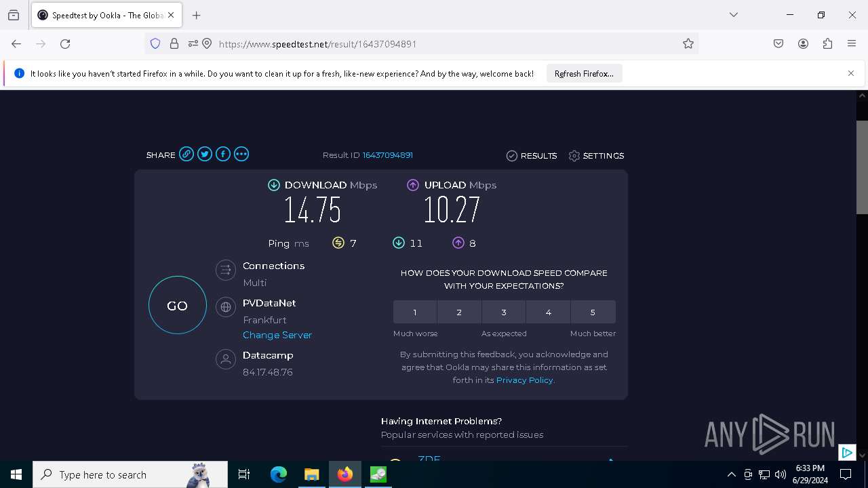The width and height of the screenshot is (868, 488).
Task: Select the Speedtest by Ookla tab
Action: tap(106, 15)
